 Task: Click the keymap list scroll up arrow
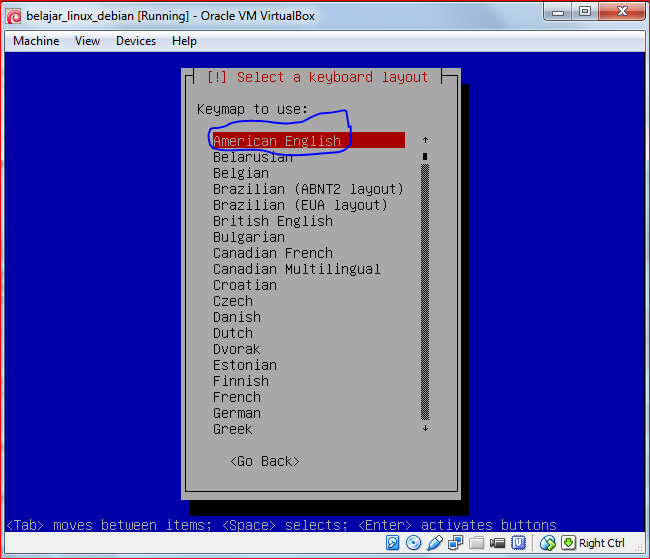tap(425, 140)
